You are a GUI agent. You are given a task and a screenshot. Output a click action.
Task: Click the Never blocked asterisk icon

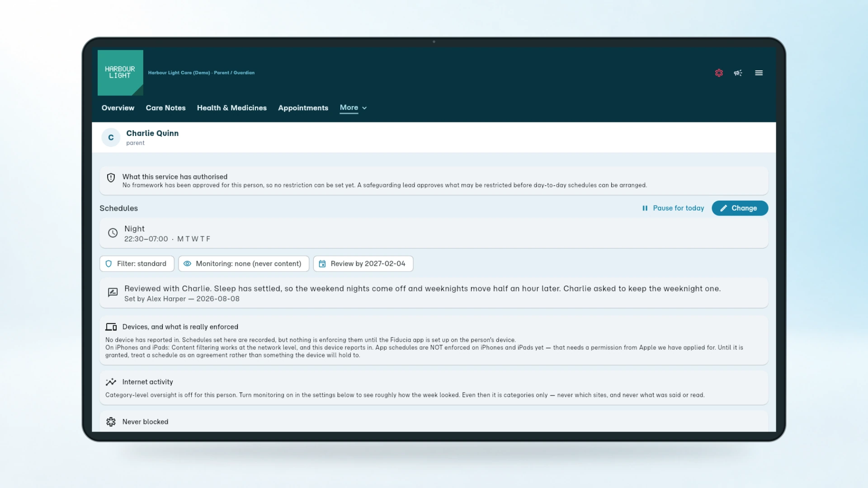pos(111,422)
